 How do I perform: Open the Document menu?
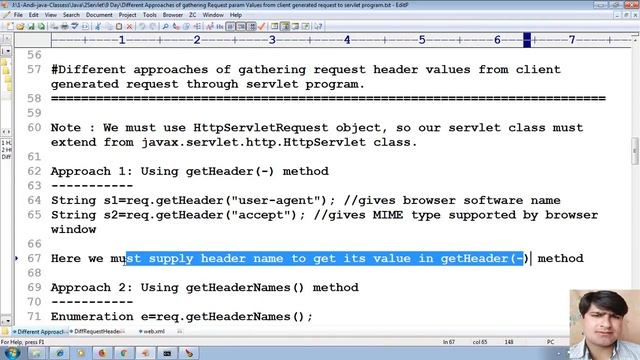99,15
